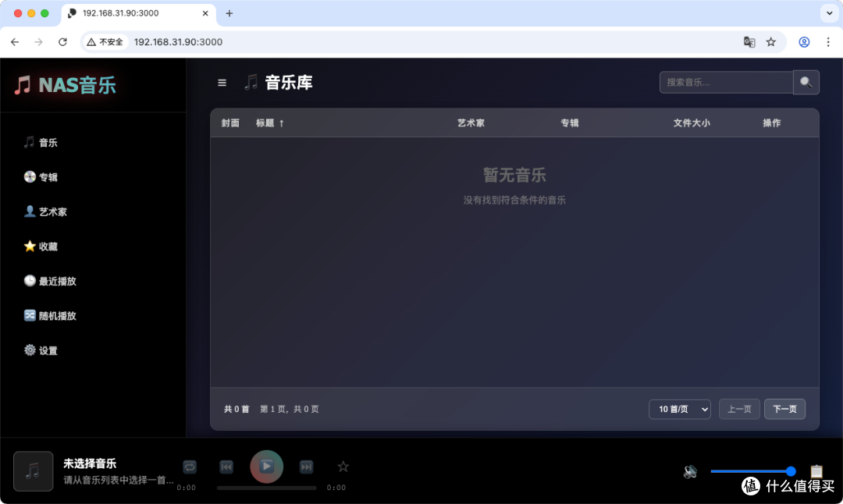Select the 192.168.31.90:3000 tab
Image resolution: width=843 pixels, height=504 pixels.
(x=139, y=13)
